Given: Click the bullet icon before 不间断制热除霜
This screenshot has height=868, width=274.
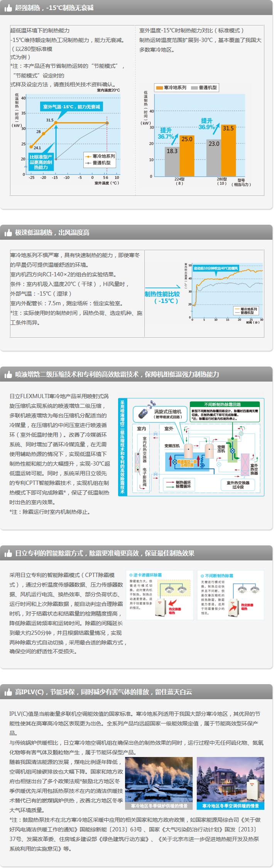Looking at the screenshot, I should pyautogui.click(x=202, y=576).
